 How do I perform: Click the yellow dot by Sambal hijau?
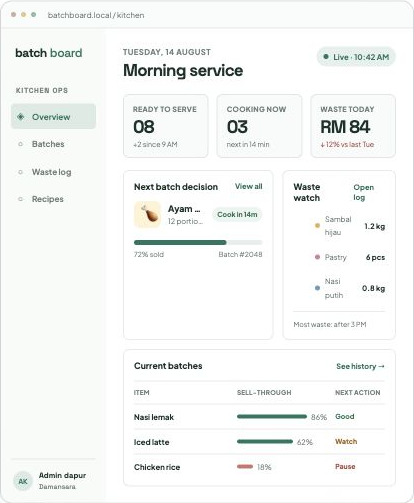[x=317, y=226]
